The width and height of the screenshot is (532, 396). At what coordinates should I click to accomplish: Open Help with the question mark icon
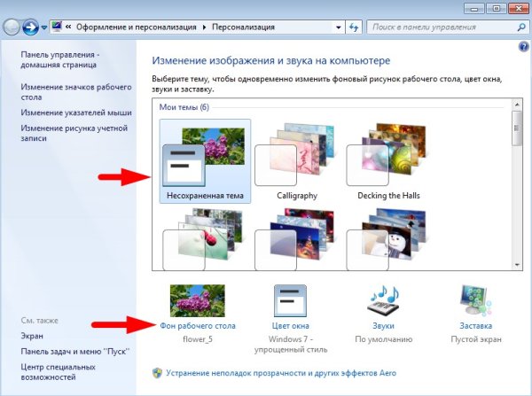click(x=523, y=46)
